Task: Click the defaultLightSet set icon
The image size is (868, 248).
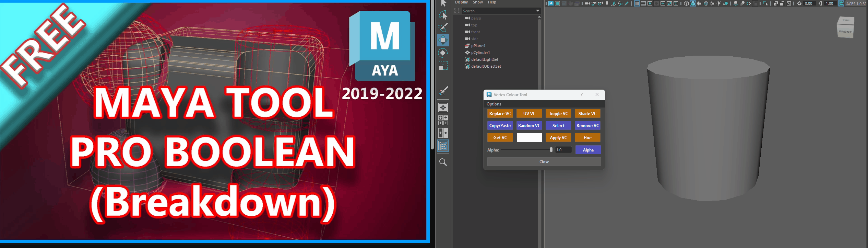Action: point(467,59)
